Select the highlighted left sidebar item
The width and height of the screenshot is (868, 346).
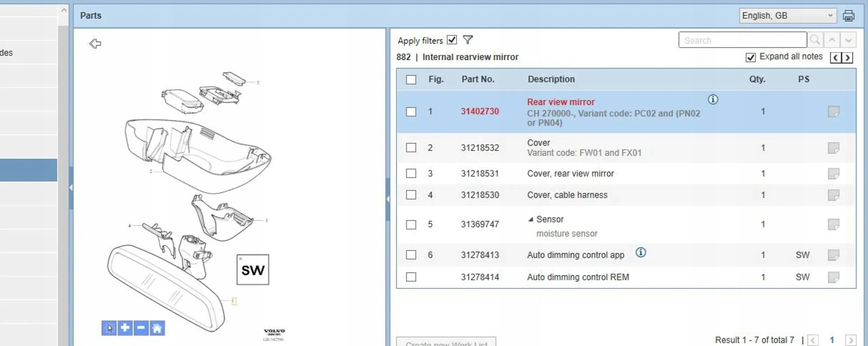point(28,170)
